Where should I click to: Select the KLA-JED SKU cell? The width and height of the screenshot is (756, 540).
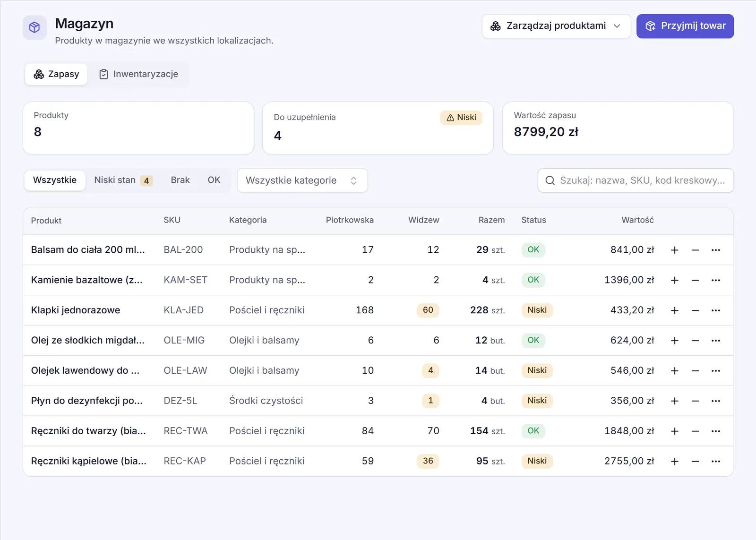click(183, 310)
